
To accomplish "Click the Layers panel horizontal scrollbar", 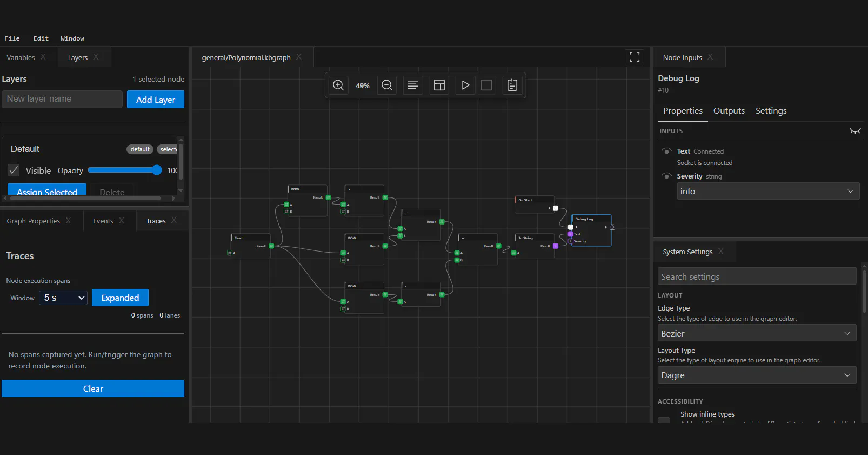I will pos(85,198).
